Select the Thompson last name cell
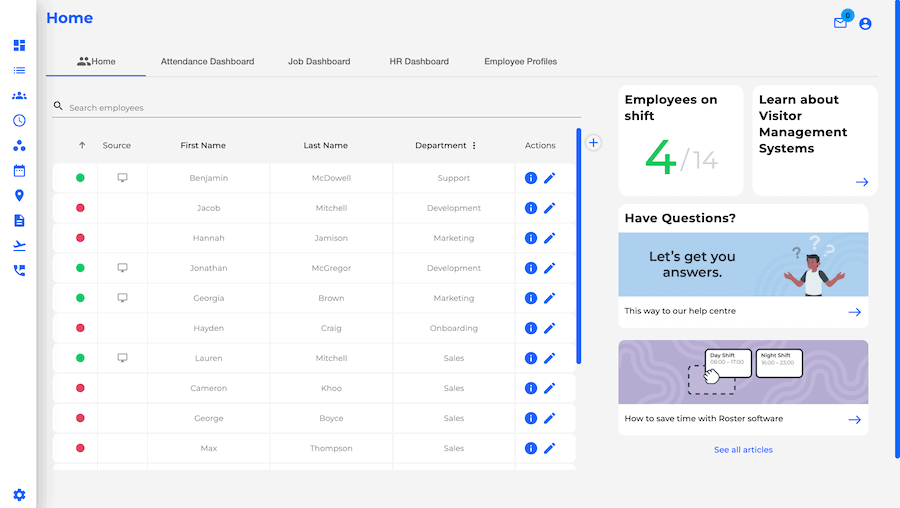 click(331, 448)
